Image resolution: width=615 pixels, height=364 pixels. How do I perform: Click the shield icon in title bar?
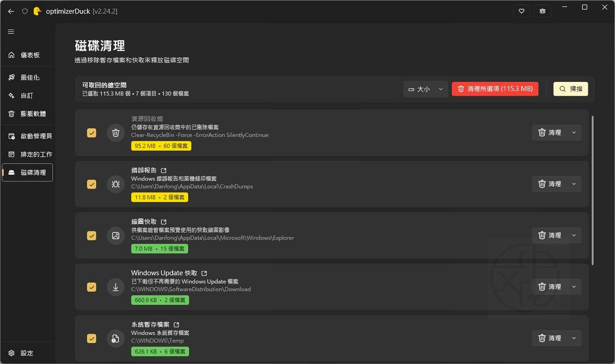coord(25,11)
